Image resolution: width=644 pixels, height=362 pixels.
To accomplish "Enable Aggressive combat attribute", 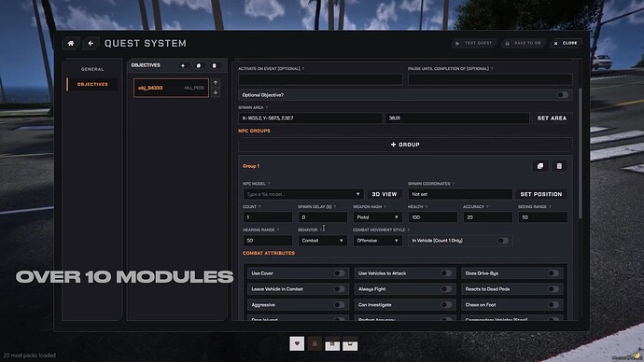I will coord(339,305).
